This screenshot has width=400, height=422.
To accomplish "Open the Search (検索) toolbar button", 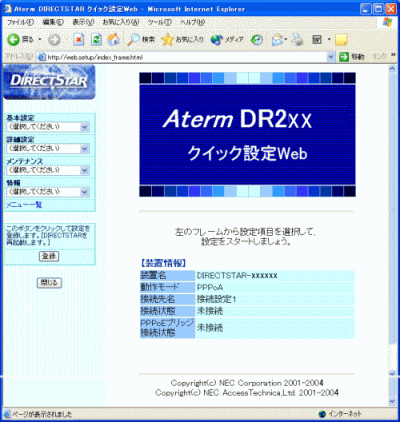I will click(x=141, y=40).
